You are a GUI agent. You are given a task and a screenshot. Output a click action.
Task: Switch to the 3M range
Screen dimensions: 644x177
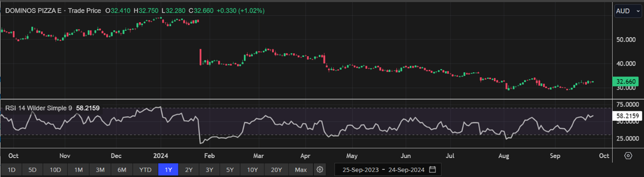point(100,170)
